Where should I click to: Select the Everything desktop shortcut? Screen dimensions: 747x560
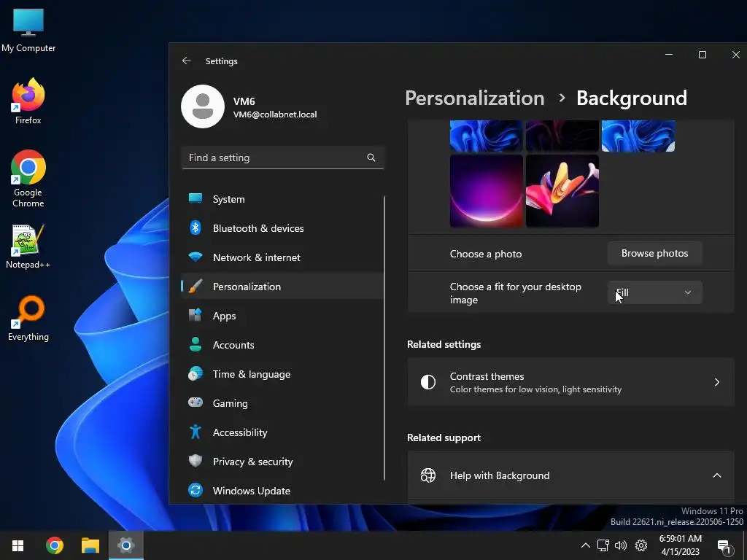coord(28,319)
